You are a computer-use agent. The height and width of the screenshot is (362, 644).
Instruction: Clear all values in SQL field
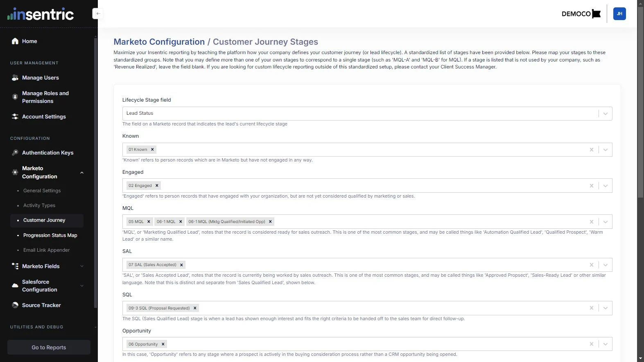coord(592,308)
